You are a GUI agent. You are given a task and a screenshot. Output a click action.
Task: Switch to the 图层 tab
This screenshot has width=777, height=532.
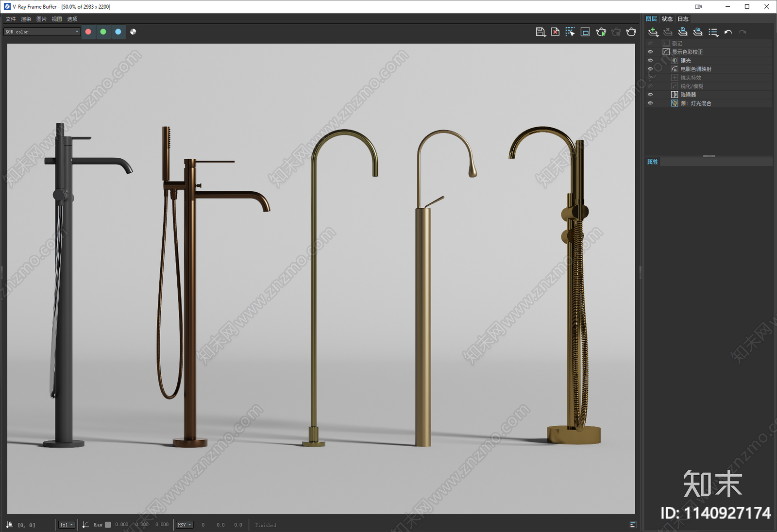651,19
